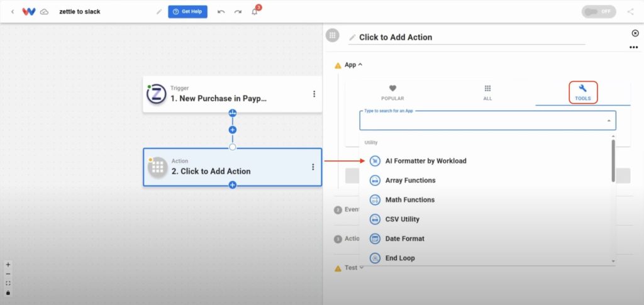The image size is (644, 305).
Task: Click the branch connector under the trigger
Action: (233, 113)
